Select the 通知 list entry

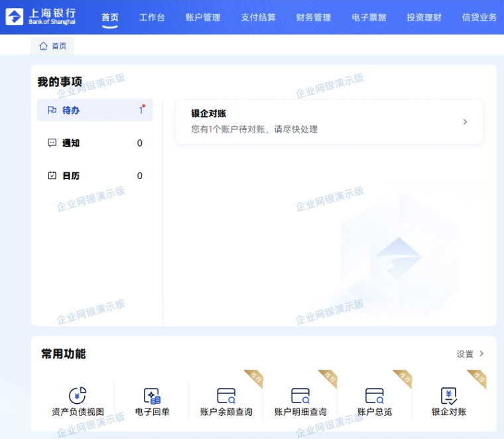[x=95, y=143]
